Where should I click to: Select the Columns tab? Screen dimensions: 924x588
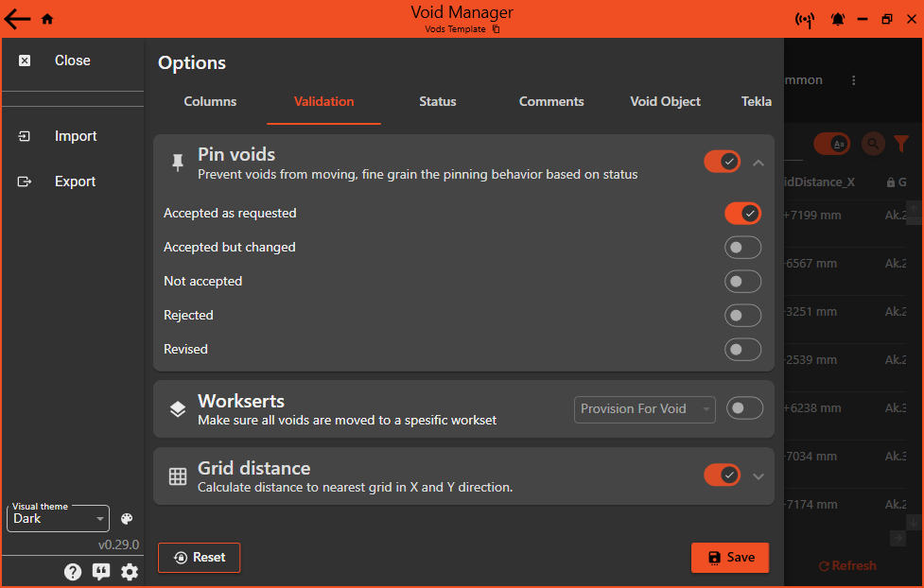209,101
